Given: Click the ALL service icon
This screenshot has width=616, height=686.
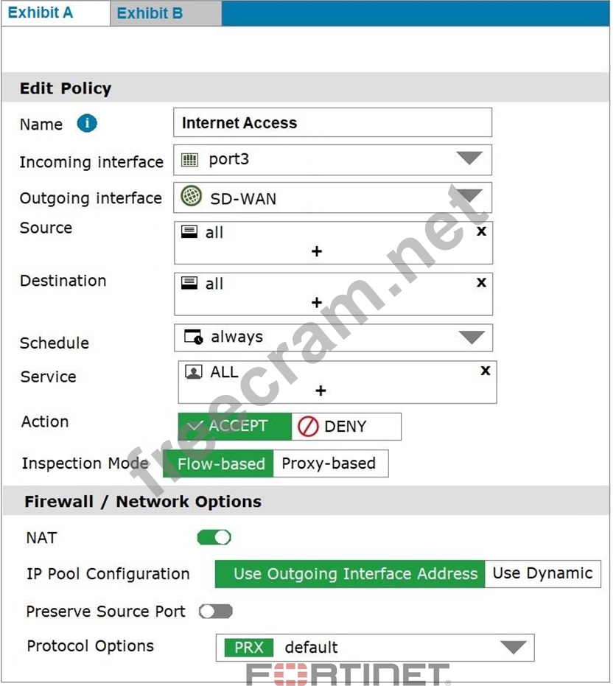Looking at the screenshot, I should 193,372.
